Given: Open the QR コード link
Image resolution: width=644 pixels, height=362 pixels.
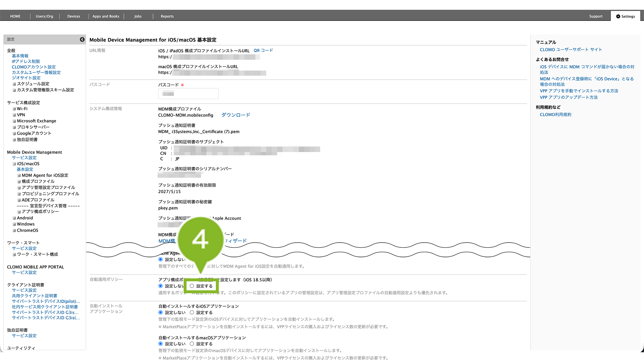Looking at the screenshot, I should (x=263, y=51).
